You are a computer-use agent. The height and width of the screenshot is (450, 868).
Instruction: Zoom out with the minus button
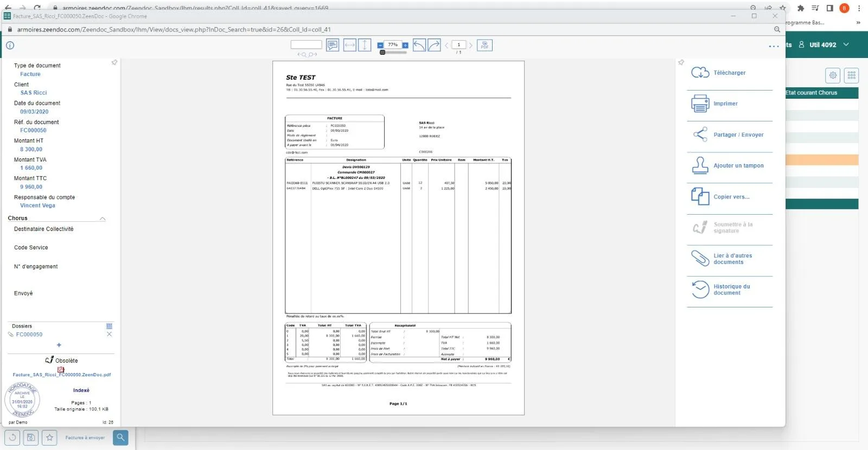pyautogui.click(x=380, y=45)
